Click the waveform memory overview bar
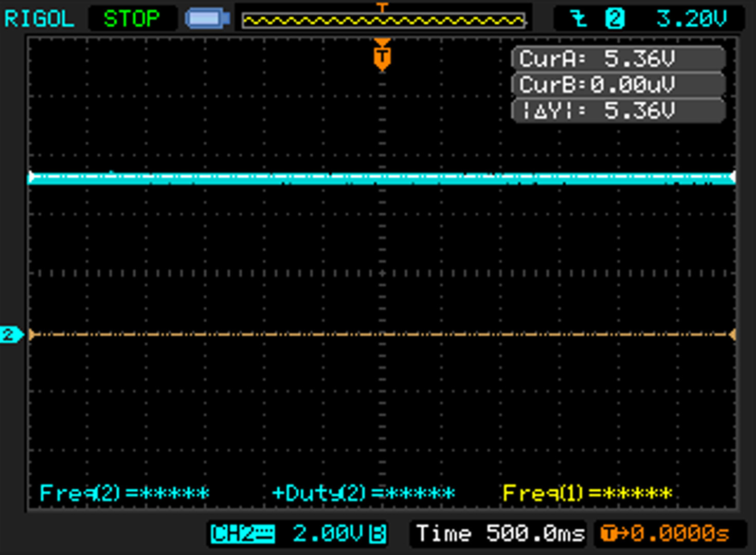 (383, 21)
